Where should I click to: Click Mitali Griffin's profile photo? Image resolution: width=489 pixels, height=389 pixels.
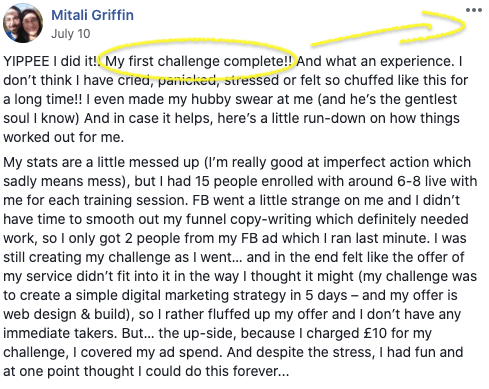tap(23, 23)
